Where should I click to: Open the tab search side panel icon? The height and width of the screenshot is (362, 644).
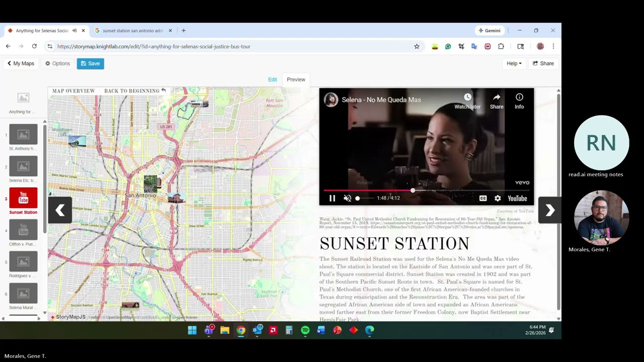tap(521, 46)
